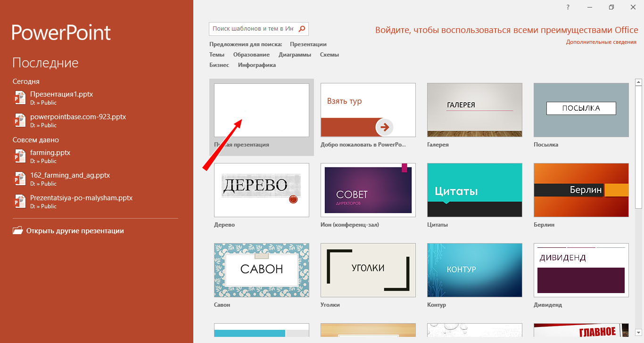Choose the Дивиденд template thumbnail
644x343 pixels.
click(x=581, y=270)
